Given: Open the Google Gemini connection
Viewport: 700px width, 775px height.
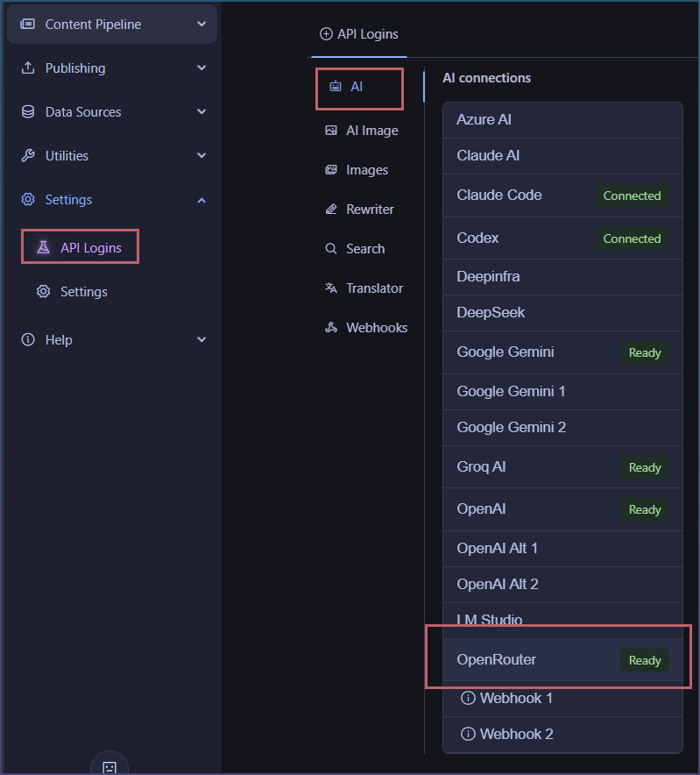Looking at the screenshot, I should (x=562, y=352).
